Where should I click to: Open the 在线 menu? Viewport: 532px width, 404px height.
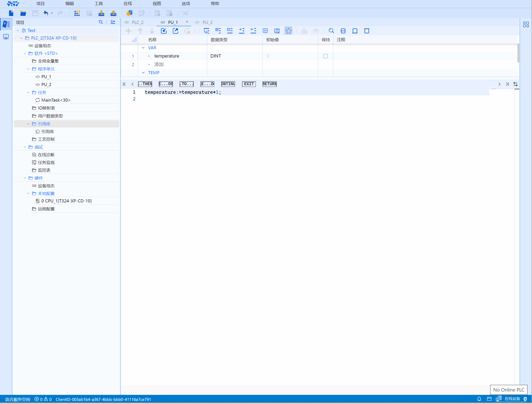[127, 4]
